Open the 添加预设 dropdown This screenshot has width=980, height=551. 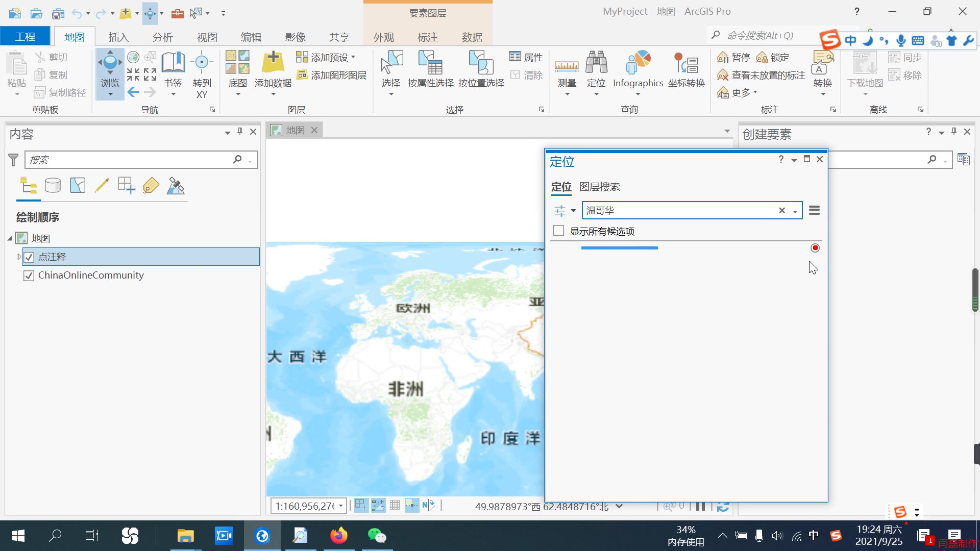click(354, 57)
